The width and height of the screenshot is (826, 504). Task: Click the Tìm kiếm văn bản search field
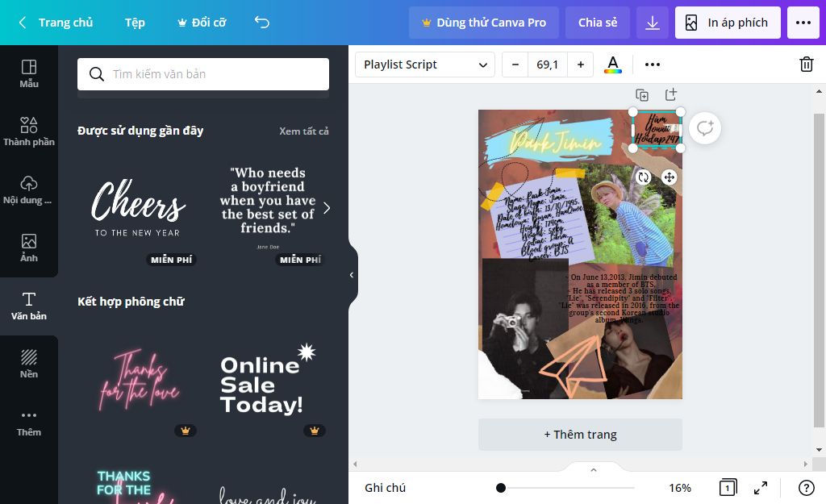pyautogui.click(x=203, y=73)
